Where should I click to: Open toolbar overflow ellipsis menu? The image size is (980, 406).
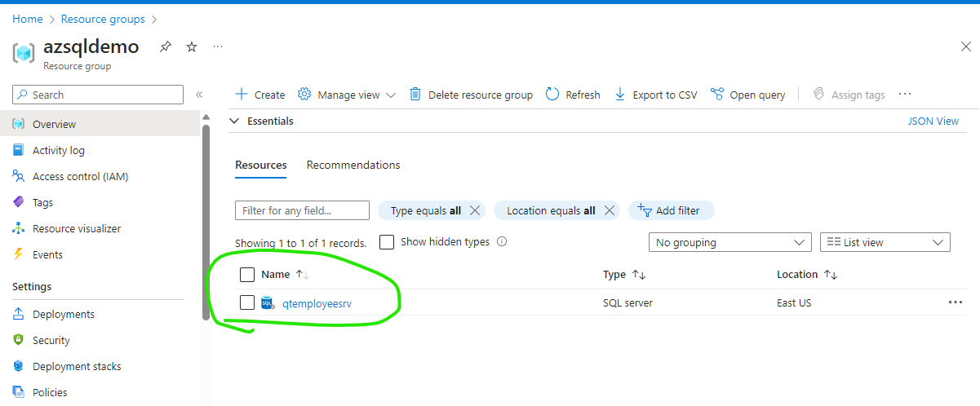coord(905,95)
